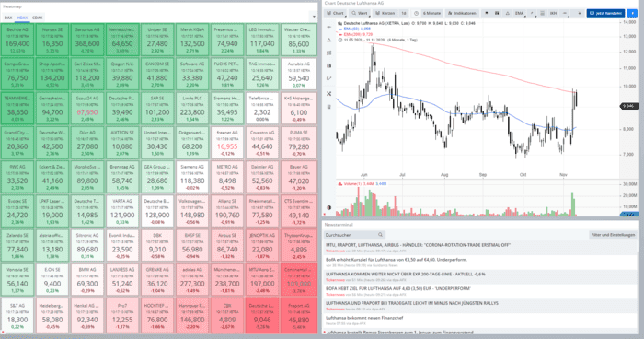The height and width of the screenshot is (339, 644).
Task: Open the Indikatoren menu
Action: 462,13
